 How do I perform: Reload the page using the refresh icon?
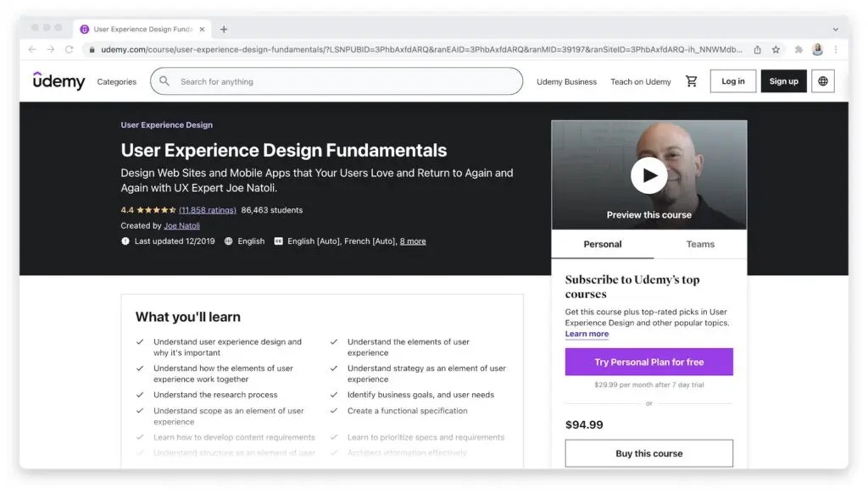(x=70, y=49)
